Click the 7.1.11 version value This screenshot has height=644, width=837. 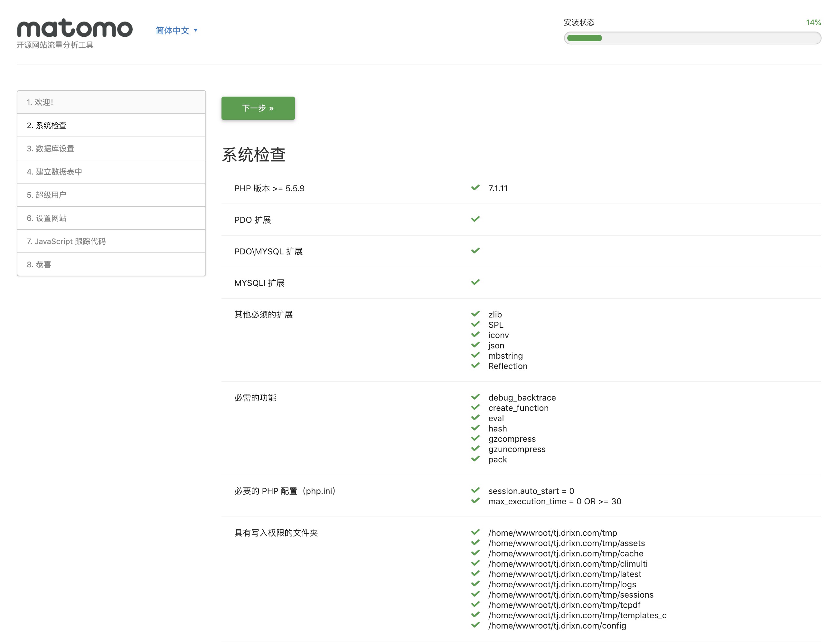[x=498, y=188]
